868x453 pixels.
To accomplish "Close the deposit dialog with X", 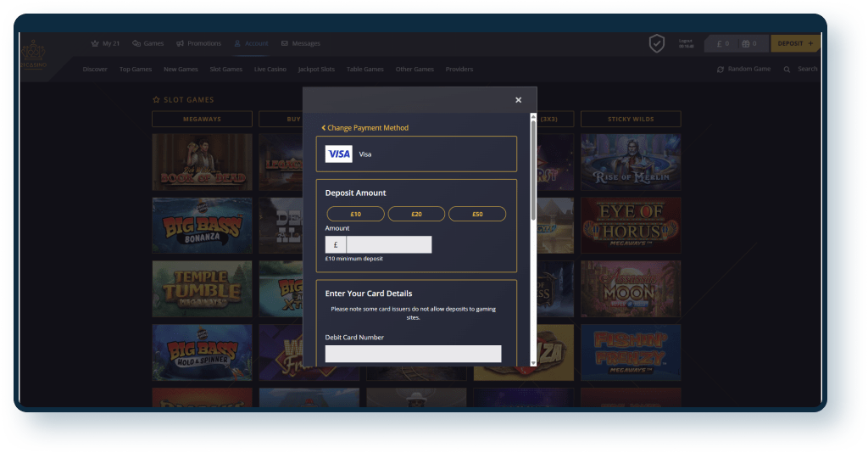I will (x=518, y=100).
